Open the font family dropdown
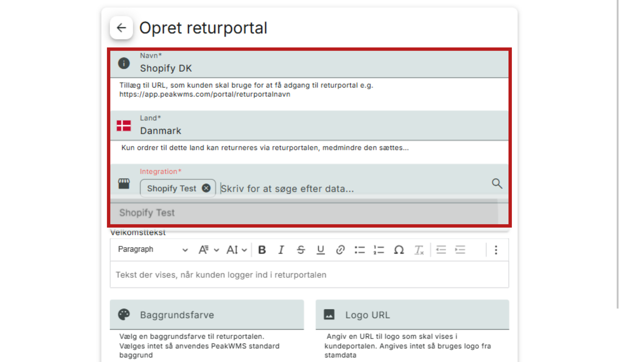644x362 pixels. click(209, 250)
